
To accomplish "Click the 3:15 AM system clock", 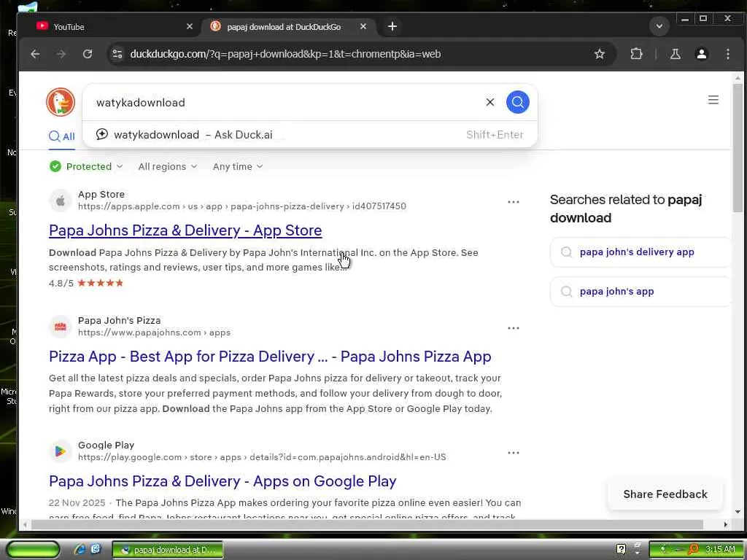I will [x=720, y=549].
